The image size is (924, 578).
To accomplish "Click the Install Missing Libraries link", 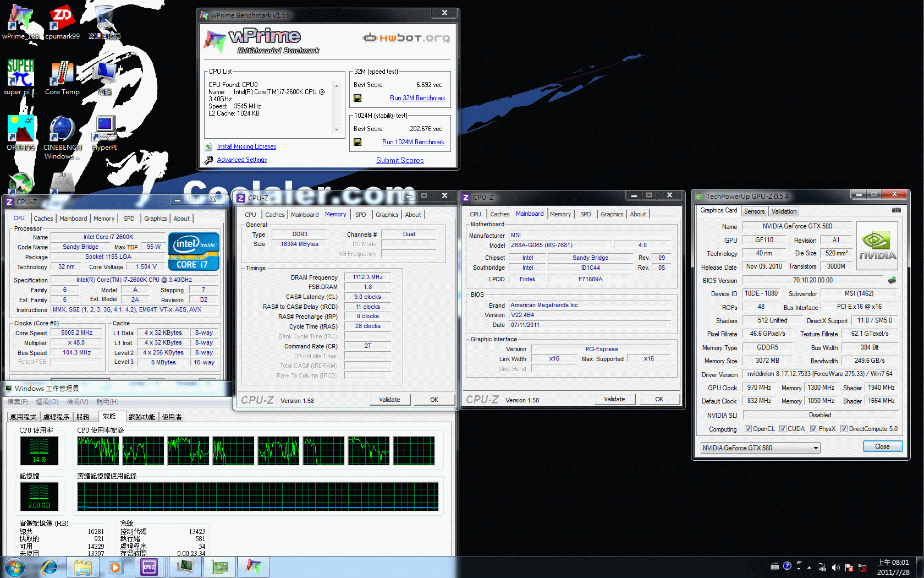I will 246,146.
